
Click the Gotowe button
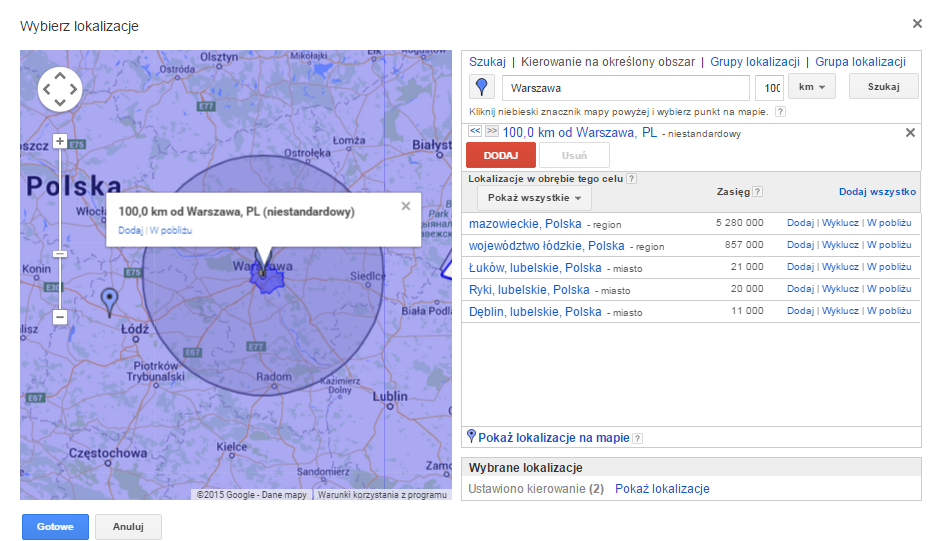click(x=55, y=527)
